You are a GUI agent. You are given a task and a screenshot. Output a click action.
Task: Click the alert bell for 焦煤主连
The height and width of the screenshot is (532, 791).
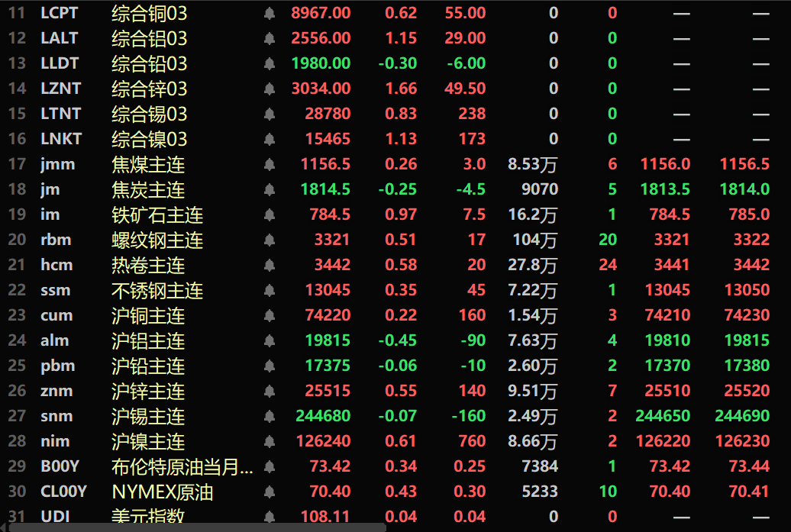point(268,164)
